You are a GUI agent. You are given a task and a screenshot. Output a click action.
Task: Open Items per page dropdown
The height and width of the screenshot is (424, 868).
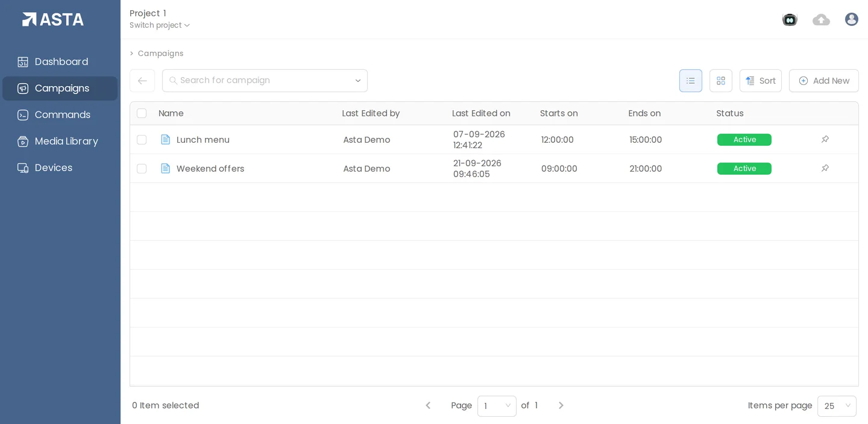pyautogui.click(x=837, y=406)
